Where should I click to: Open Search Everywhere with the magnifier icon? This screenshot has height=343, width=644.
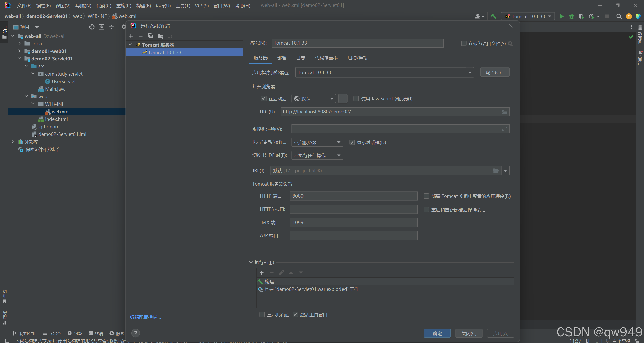tap(619, 16)
